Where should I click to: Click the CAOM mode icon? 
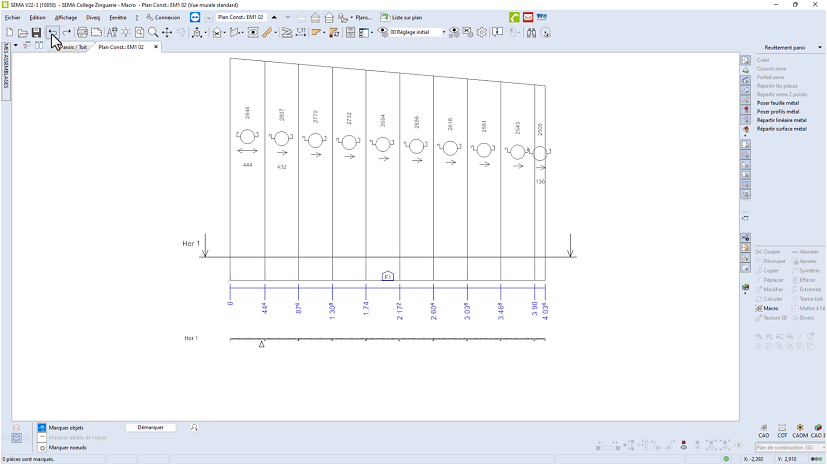pos(800,428)
